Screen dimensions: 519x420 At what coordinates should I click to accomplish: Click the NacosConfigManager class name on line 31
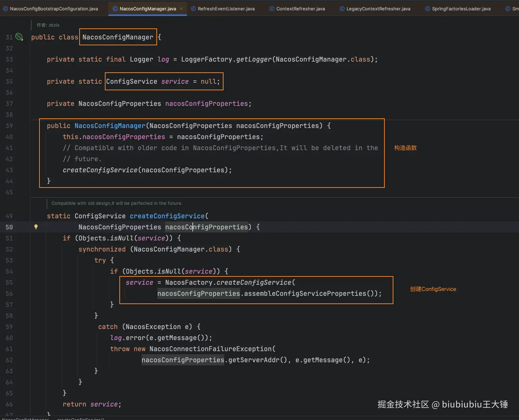click(118, 37)
